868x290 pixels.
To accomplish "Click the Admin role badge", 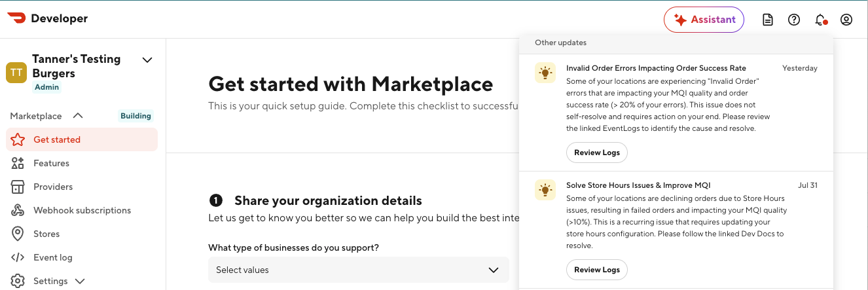I will coord(46,87).
